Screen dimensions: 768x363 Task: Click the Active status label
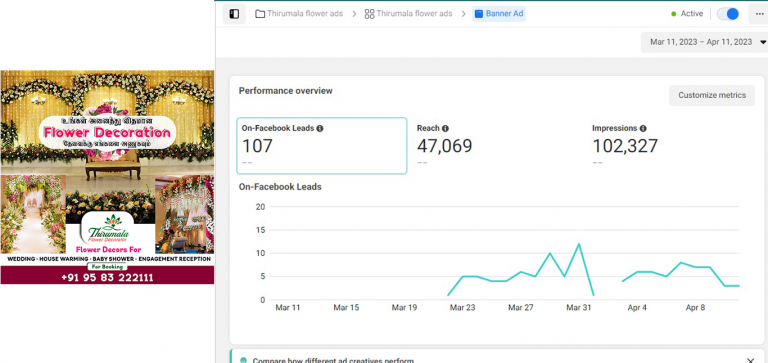(x=692, y=14)
